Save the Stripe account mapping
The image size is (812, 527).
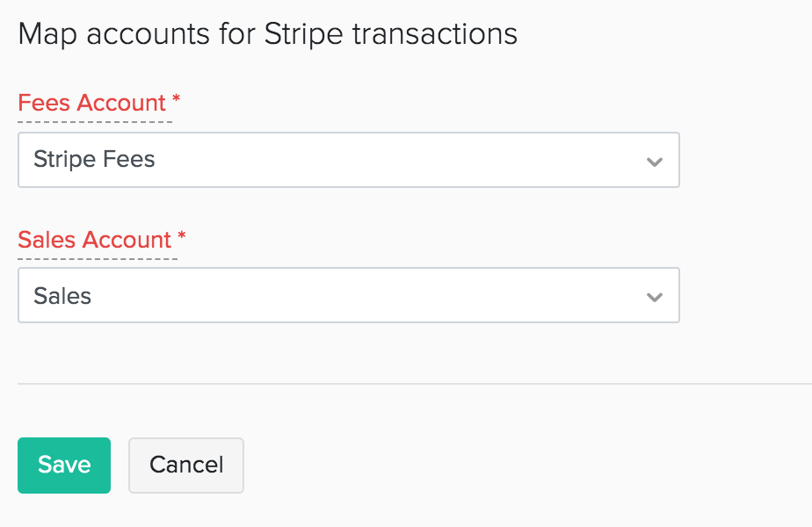coord(64,465)
